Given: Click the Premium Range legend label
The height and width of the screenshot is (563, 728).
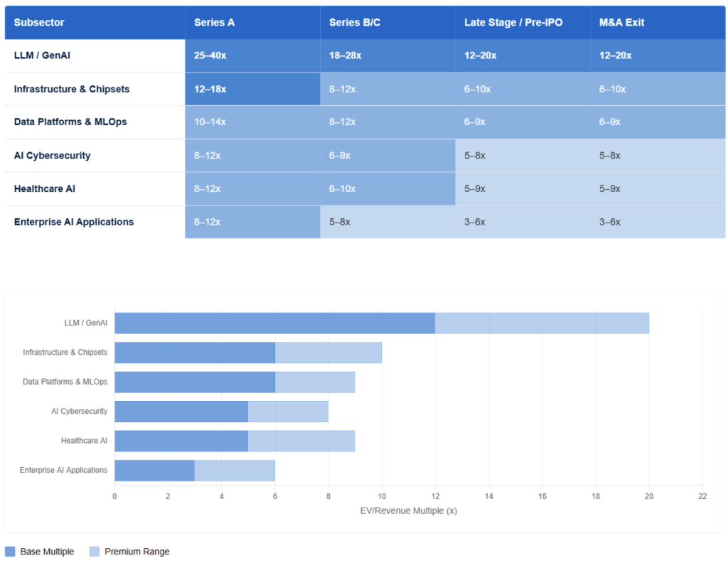Looking at the screenshot, I should pyautogui.click(x=137, y=552).
